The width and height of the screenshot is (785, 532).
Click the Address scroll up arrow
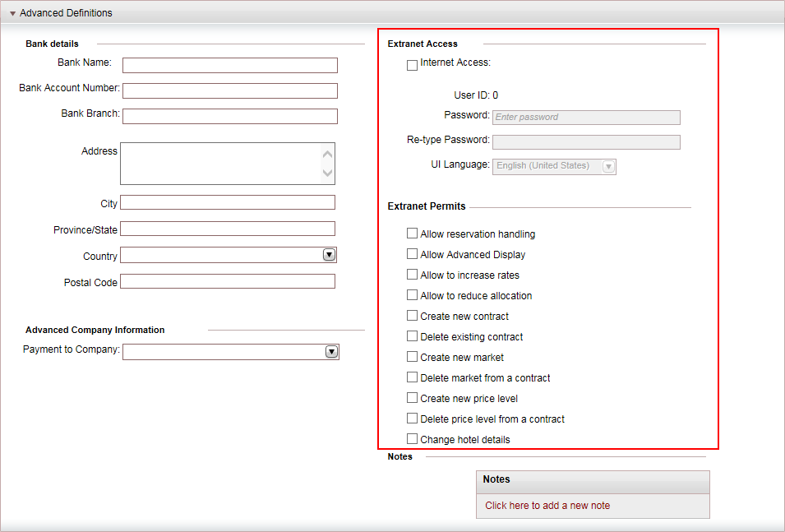click(x=327, y=154)
